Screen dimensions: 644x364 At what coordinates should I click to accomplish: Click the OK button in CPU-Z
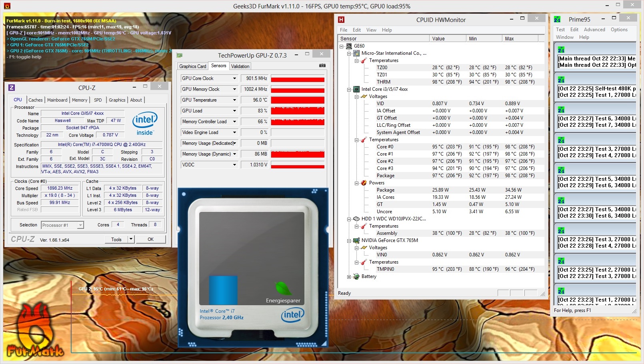[151, 239]
